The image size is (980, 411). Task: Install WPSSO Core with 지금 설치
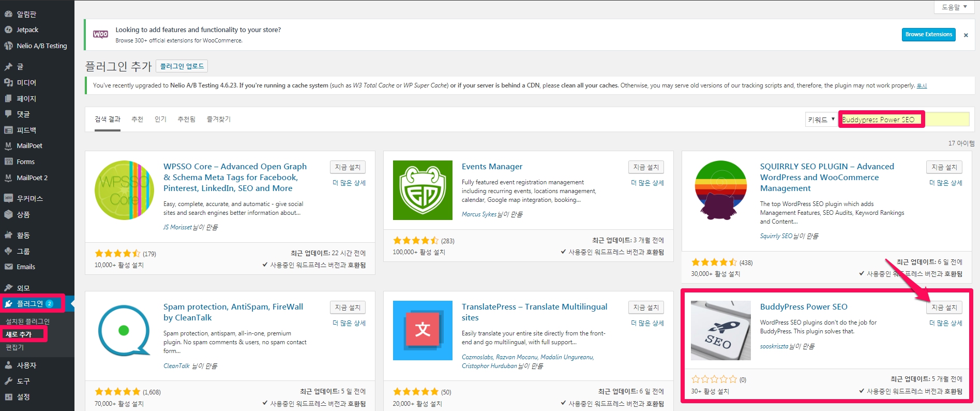coord(348,167)
